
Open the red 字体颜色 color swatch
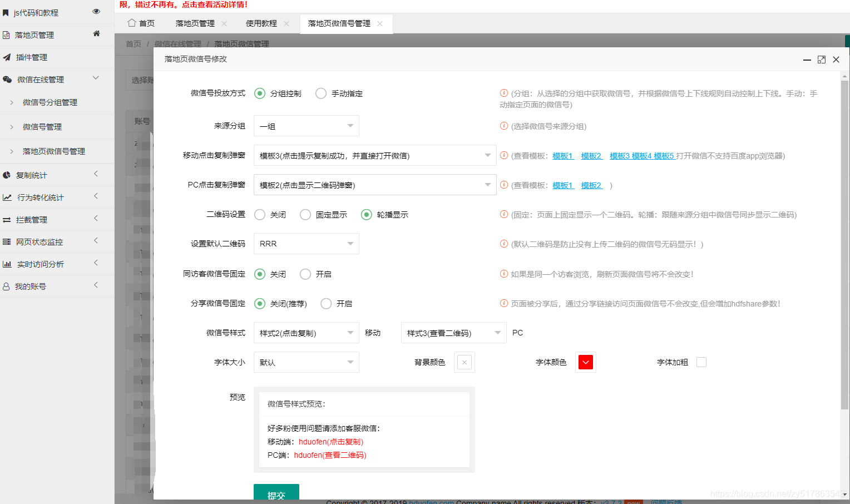coord(585,362)
